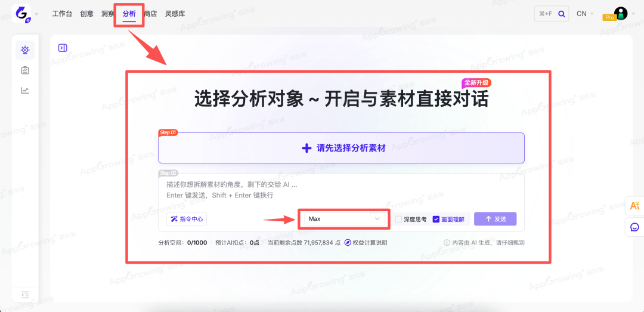This screenshot has width=644, height=312.
Task: Click the 全新升级 badge
Action: (476, 83)
